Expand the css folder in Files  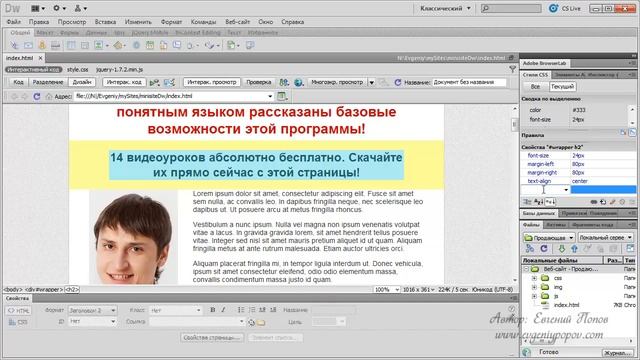(x=534, y=278)
